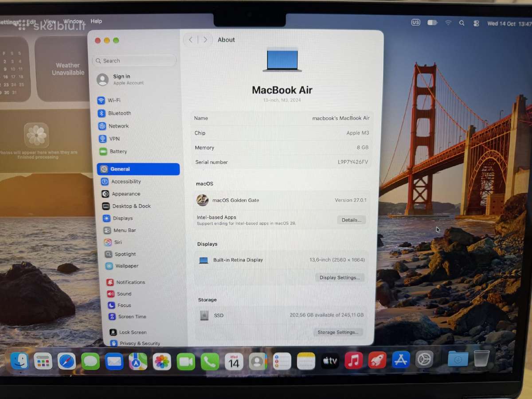Open Safari from the Dock

(66, 361)
